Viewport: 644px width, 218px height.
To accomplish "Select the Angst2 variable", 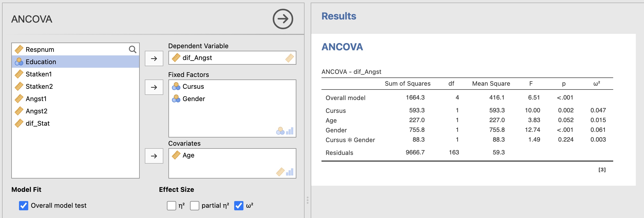I will 36,111.
